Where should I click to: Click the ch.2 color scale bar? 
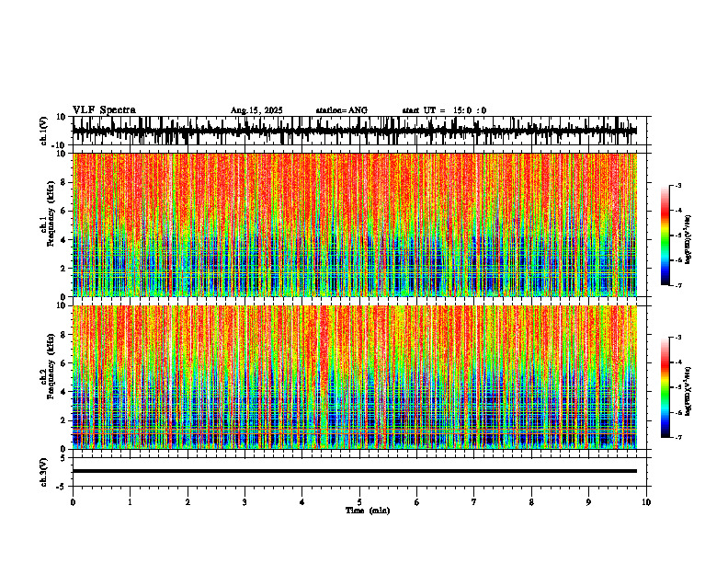[665, 387]
